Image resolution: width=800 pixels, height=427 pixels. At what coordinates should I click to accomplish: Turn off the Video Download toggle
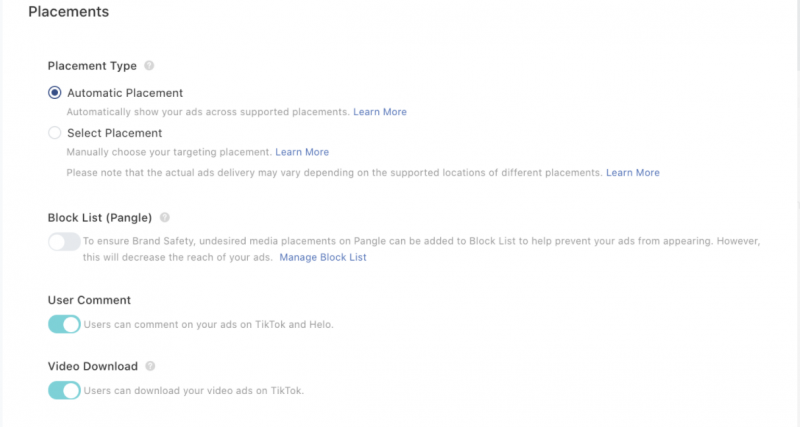pos(64,390)
